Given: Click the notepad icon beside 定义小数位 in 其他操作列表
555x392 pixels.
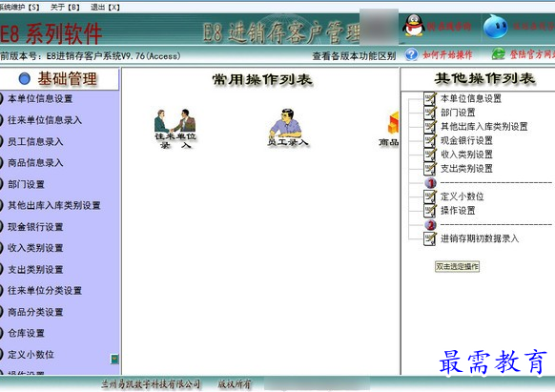Looking at the screenshot, I should point(430,196).
